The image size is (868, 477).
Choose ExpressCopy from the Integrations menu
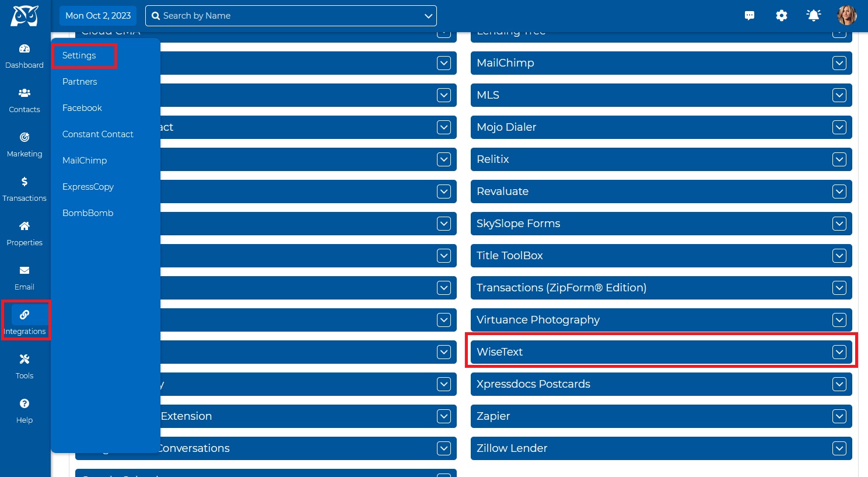pos(88,187)
